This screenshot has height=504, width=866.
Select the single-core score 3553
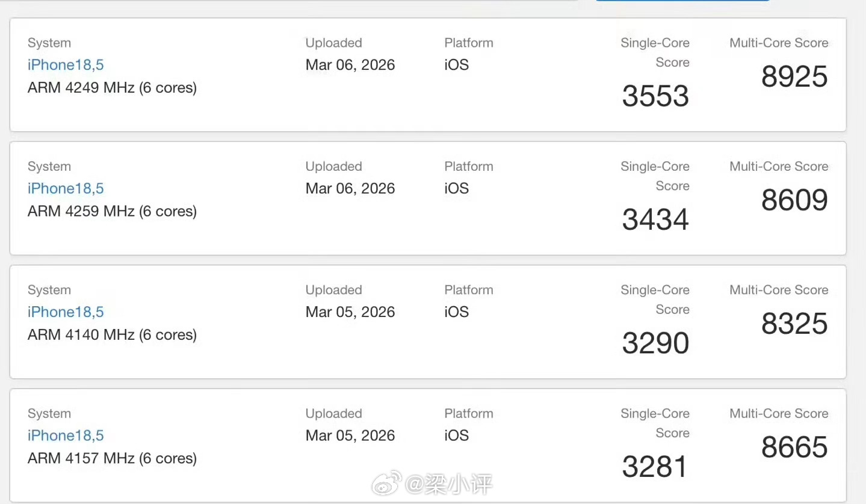tap(655, 96)
